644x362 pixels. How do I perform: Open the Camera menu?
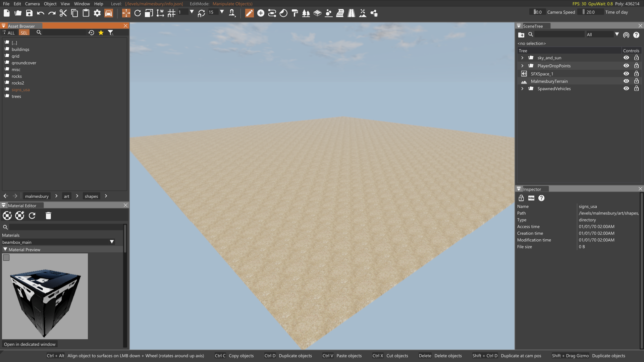[32, 4]
